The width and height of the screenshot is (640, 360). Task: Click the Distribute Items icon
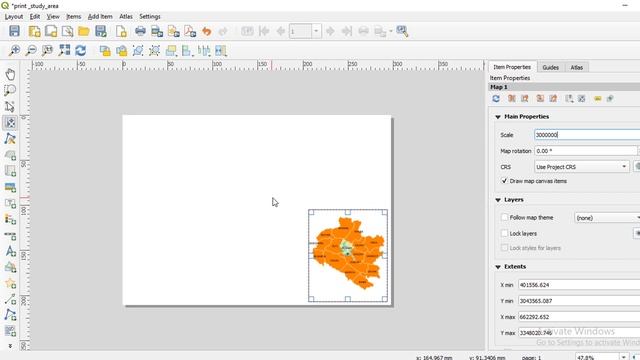coord(204,51)
